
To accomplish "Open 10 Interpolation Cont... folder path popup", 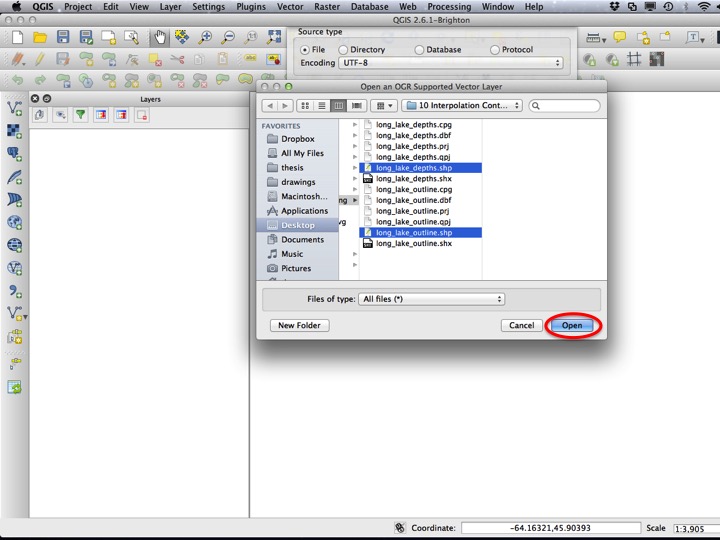I will pos(462,106).
